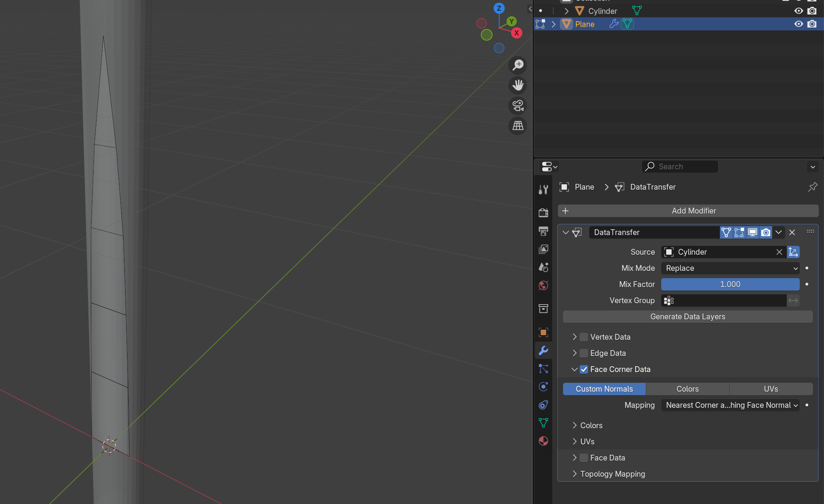
Task: Open the Mapping dropdown
Action: click(730, 405)
